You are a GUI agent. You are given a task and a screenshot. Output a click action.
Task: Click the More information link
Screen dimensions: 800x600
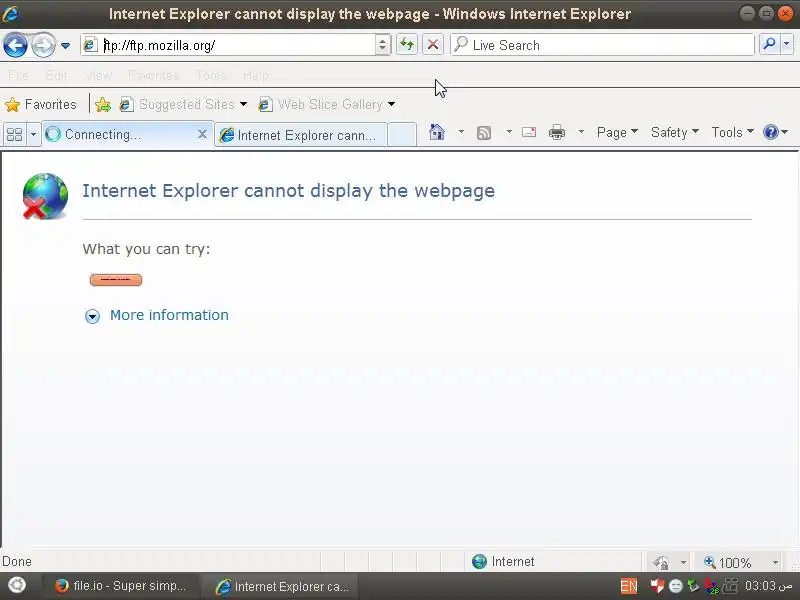point(169,315)
